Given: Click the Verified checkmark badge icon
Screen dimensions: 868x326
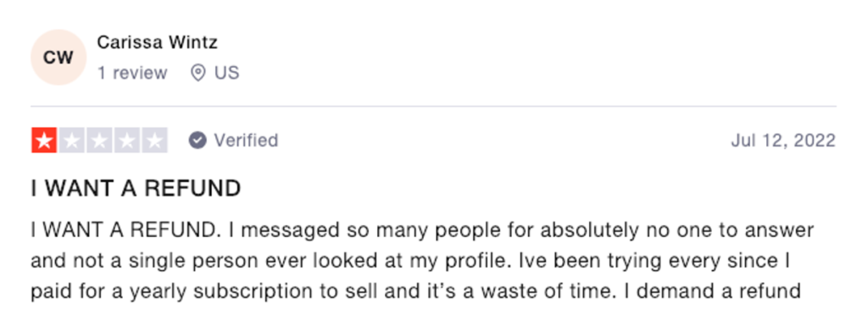Looking at the screenshot, I should (x=197, y=141).
